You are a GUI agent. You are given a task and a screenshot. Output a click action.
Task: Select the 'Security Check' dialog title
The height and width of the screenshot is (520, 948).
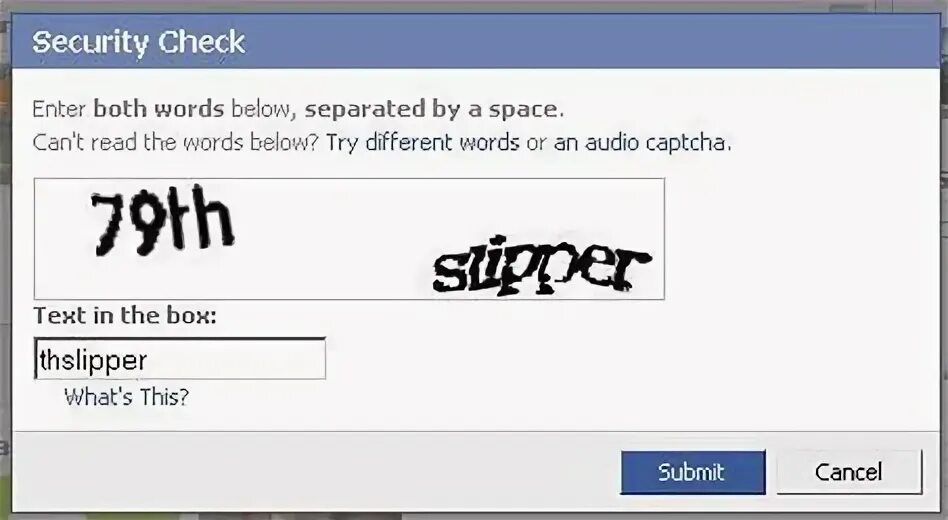click(138, 42)
